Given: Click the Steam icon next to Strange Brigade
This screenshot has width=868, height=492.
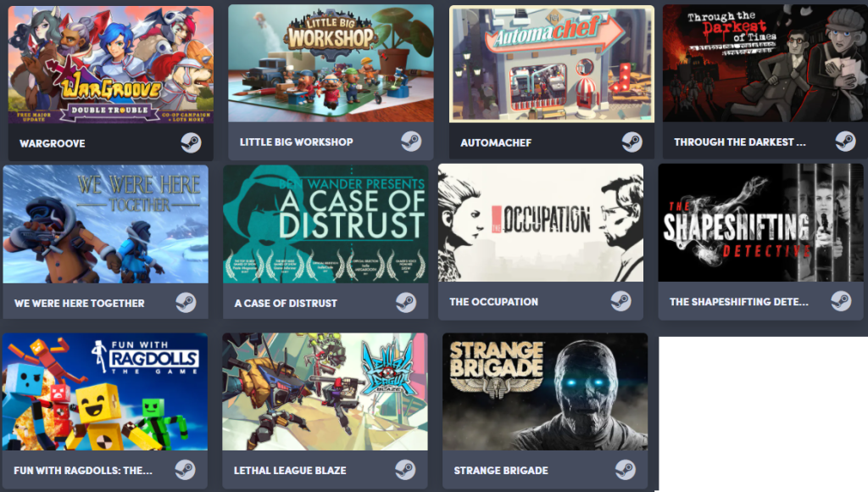Looking at the screenshot, I should pos(626,470).
